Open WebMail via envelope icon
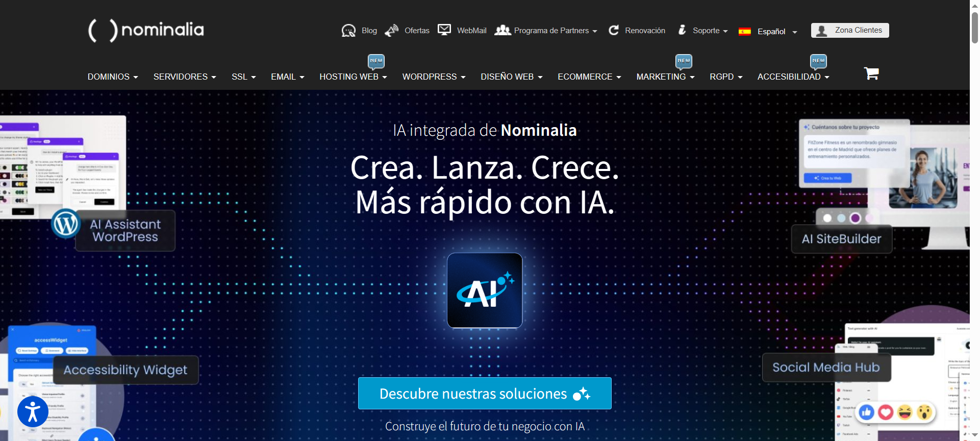Viewport: 980px width, 441px height. [x=444, y=30]
